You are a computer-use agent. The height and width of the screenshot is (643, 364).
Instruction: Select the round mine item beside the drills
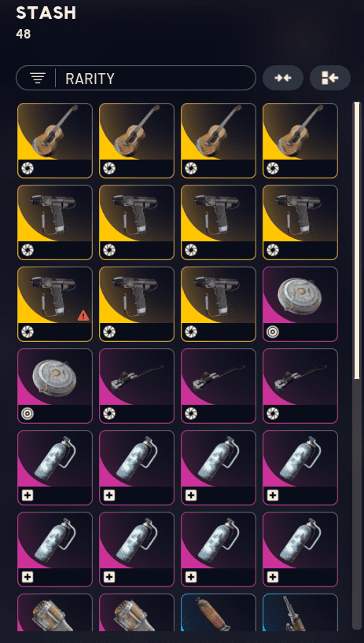point(300,304)
